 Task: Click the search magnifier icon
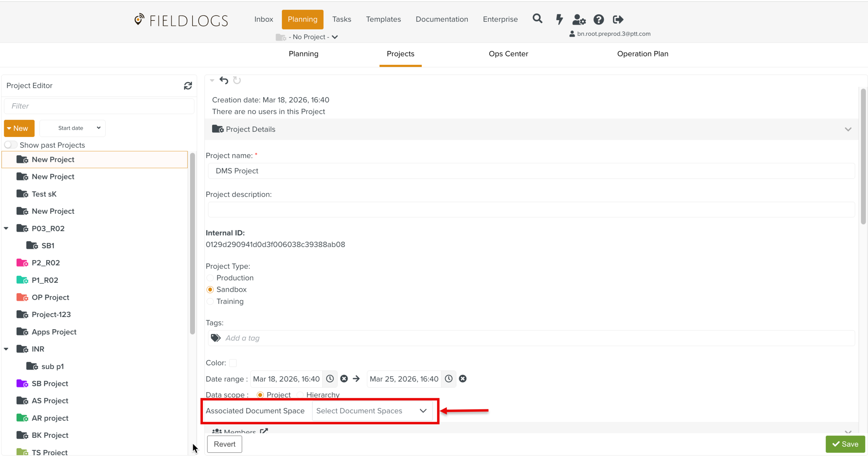point(537,19)
